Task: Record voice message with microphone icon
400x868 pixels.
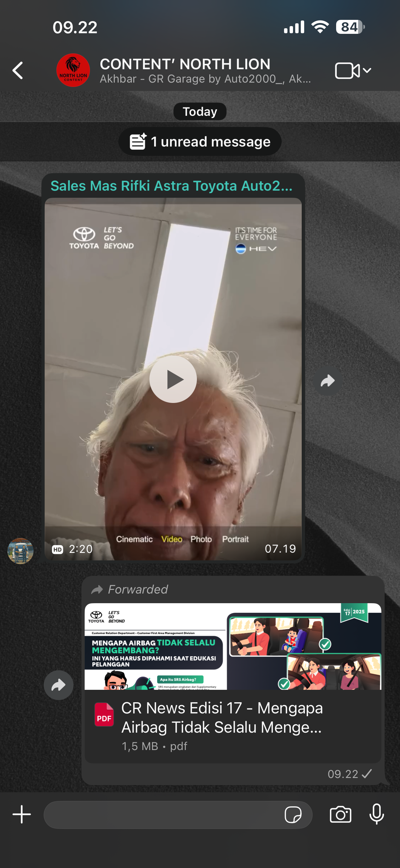Action: point(377,814)
